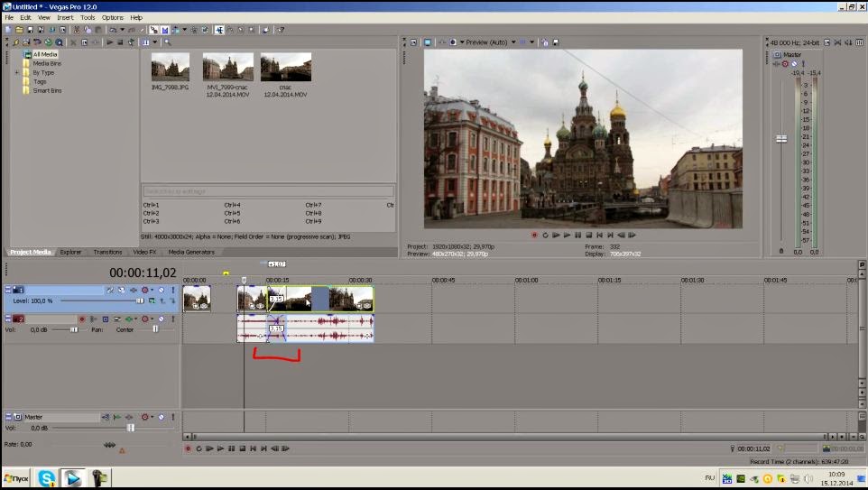Open the Tools menu

click(88, 18)
